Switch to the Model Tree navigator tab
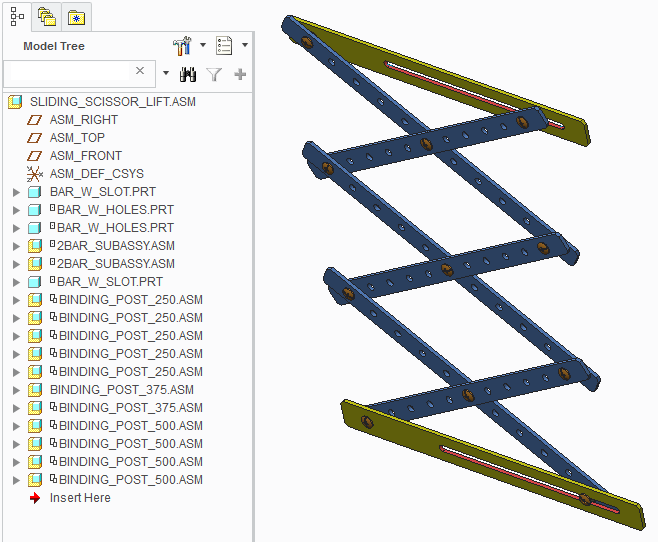Viewport: 658px width, 542px height. [x=17, y=17]
